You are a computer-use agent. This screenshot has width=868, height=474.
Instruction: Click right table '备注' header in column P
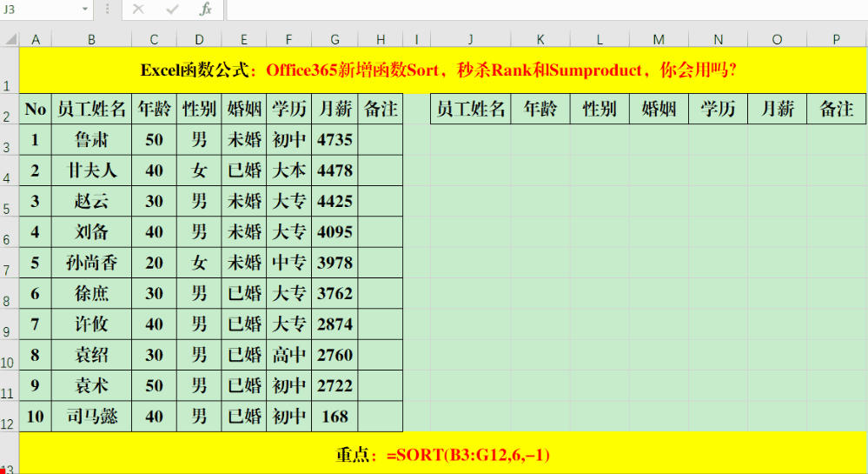(837, 109)
